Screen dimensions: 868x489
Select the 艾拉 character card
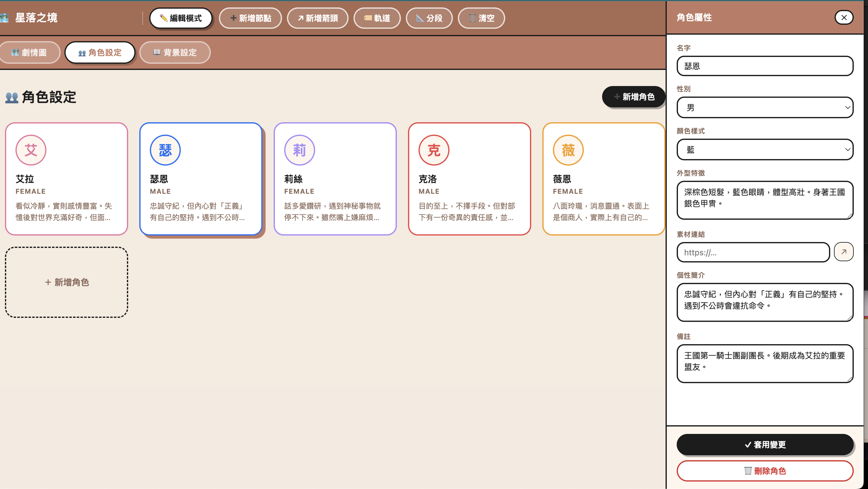[x=66, y=179]
